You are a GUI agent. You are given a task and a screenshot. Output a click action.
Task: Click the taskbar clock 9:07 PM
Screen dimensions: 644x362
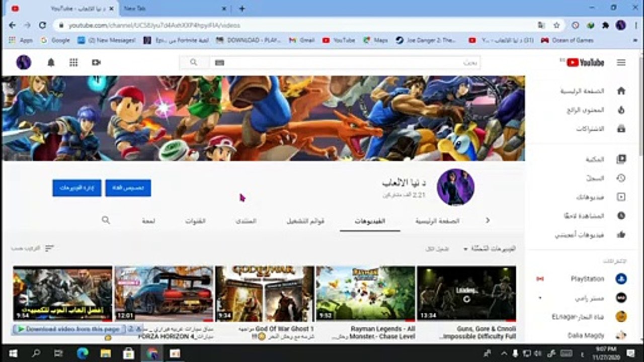pos(605,353)
